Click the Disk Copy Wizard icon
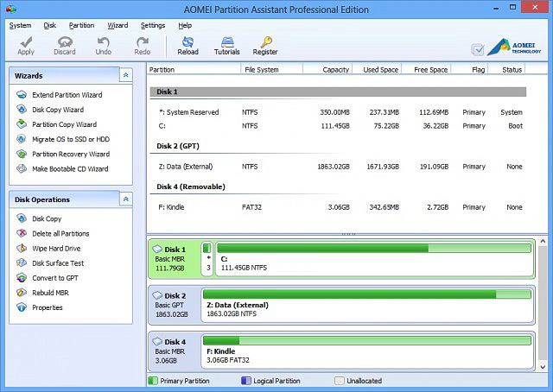The image size is (553, 392). [22, 110]
